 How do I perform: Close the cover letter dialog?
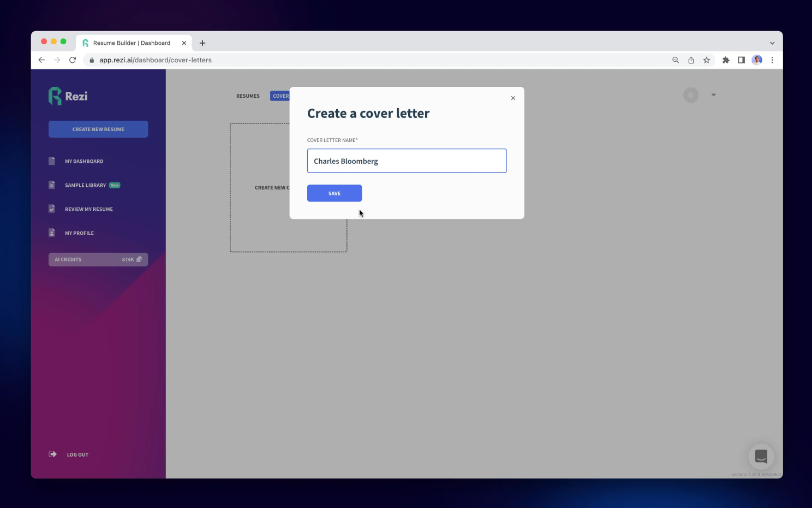click(513, 98)
